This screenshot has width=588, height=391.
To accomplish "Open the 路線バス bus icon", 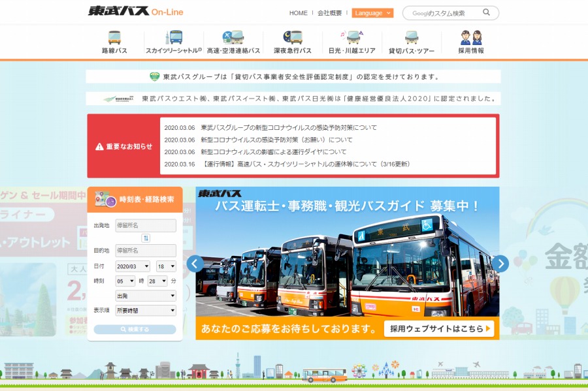I will [114, 38].
